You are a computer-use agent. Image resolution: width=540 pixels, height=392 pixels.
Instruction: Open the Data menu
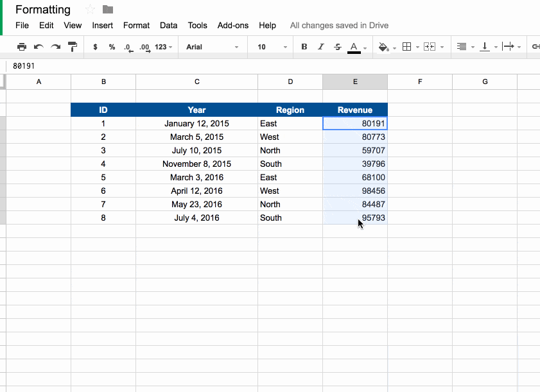[168, 26]
